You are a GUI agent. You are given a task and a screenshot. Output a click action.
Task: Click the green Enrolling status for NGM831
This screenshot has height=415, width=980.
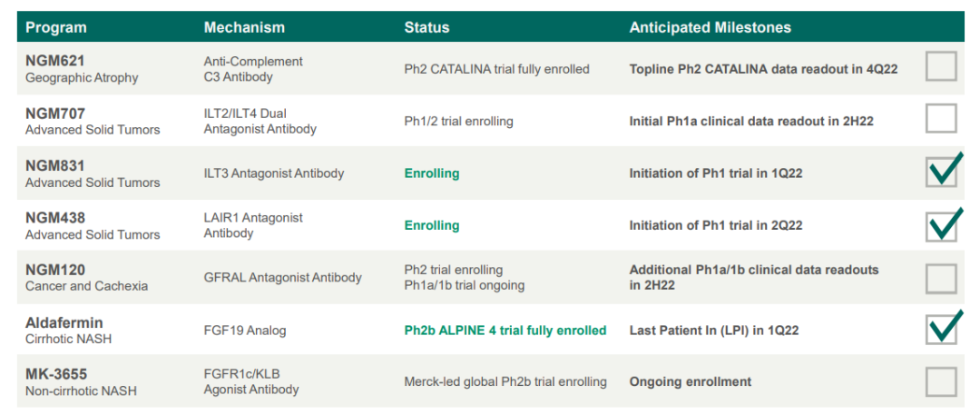pyautogui.click(x=432, y=173)
